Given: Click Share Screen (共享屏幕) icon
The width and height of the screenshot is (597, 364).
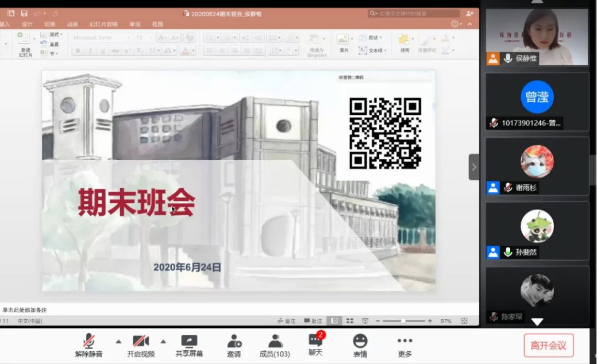Looking at the screenshot, I should click(x=189, y=346).
